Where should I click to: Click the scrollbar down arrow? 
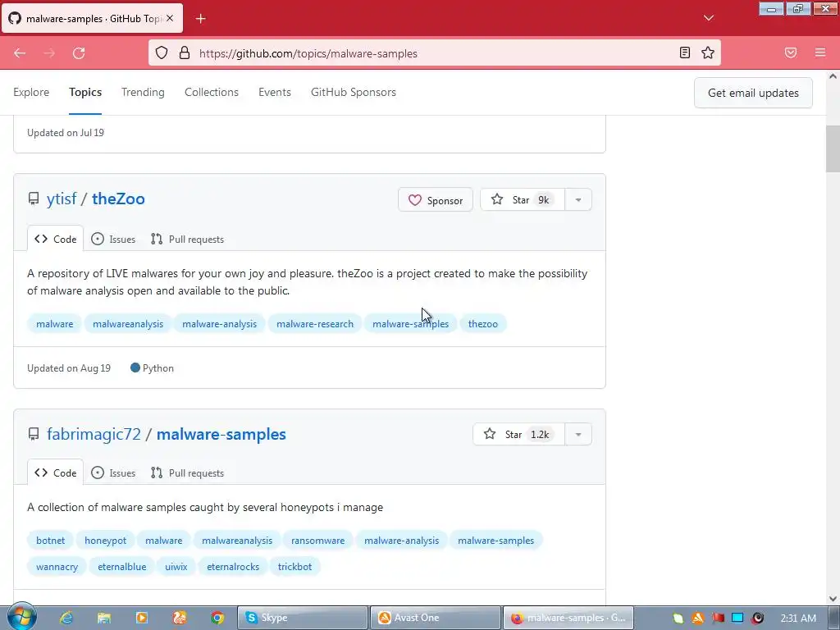click(x=833, y=599)
